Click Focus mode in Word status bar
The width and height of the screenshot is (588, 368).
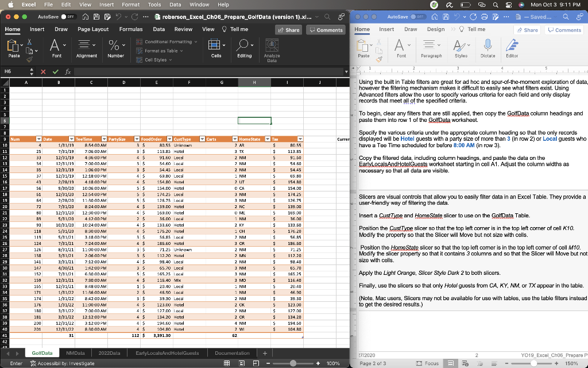[x=427, y=363]
